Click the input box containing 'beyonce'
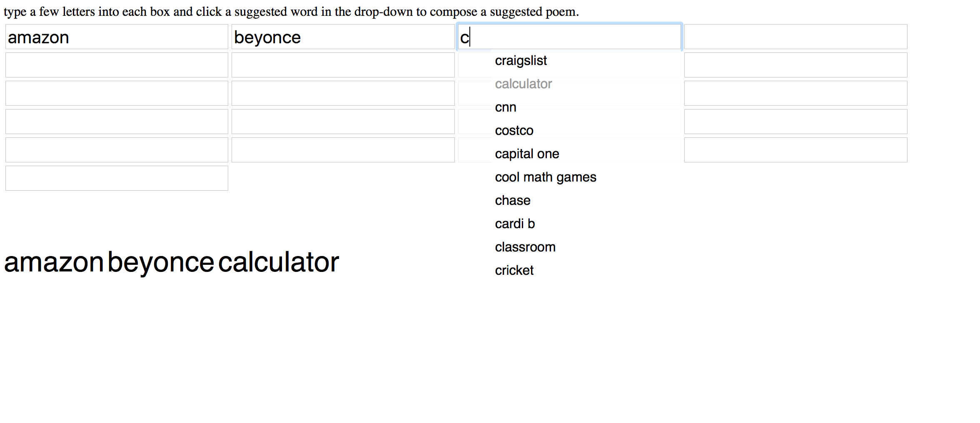Viewport: 980px width, 423px height. pos(343,37)
